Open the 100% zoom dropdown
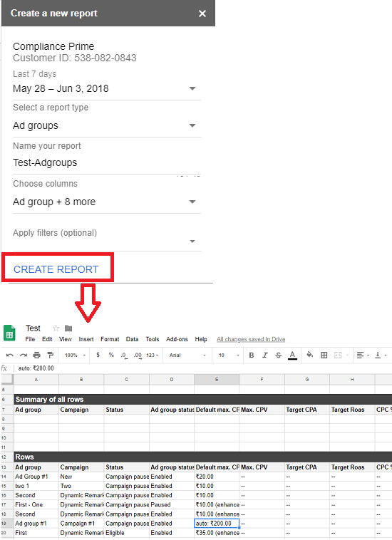 75,355
